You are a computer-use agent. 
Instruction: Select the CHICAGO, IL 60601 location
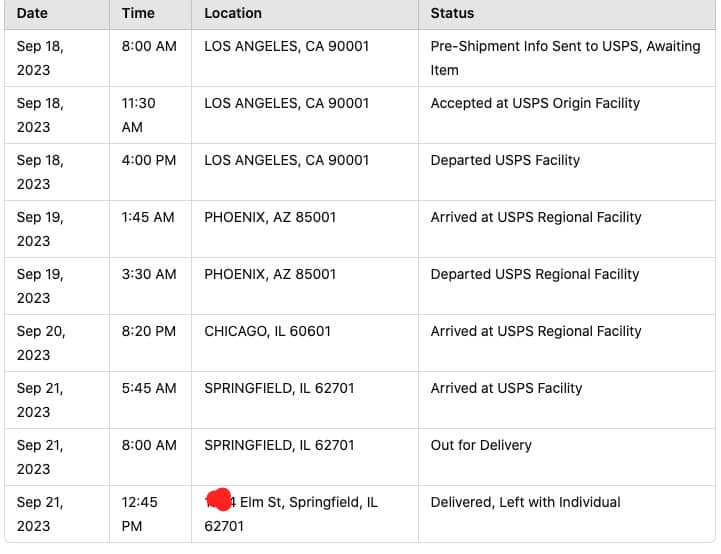point(267,331)
